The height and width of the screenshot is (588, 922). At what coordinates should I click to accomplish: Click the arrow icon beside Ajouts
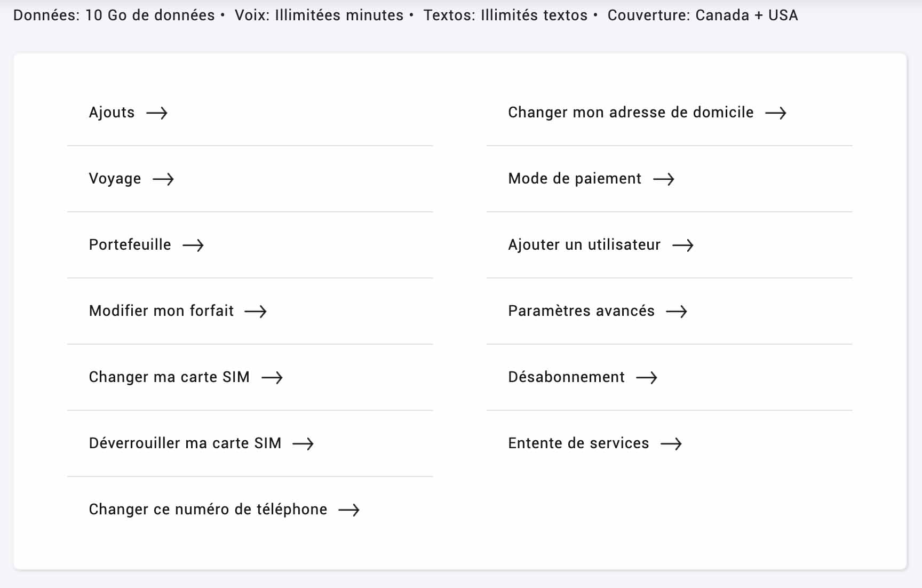point(157,113)
